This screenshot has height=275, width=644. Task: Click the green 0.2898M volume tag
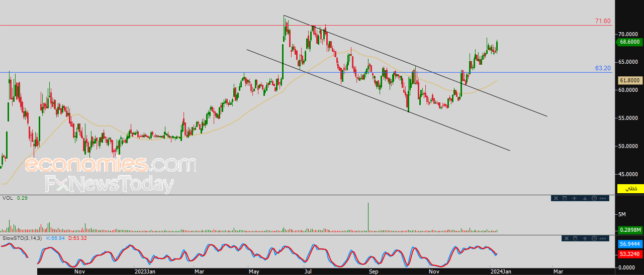(630, 230)
